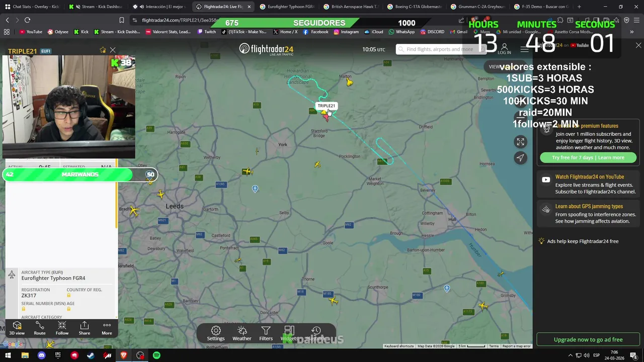Show the flight Route
Viewport: 644px width, 362px height.
pyautogui.click(x=40, y=328)
